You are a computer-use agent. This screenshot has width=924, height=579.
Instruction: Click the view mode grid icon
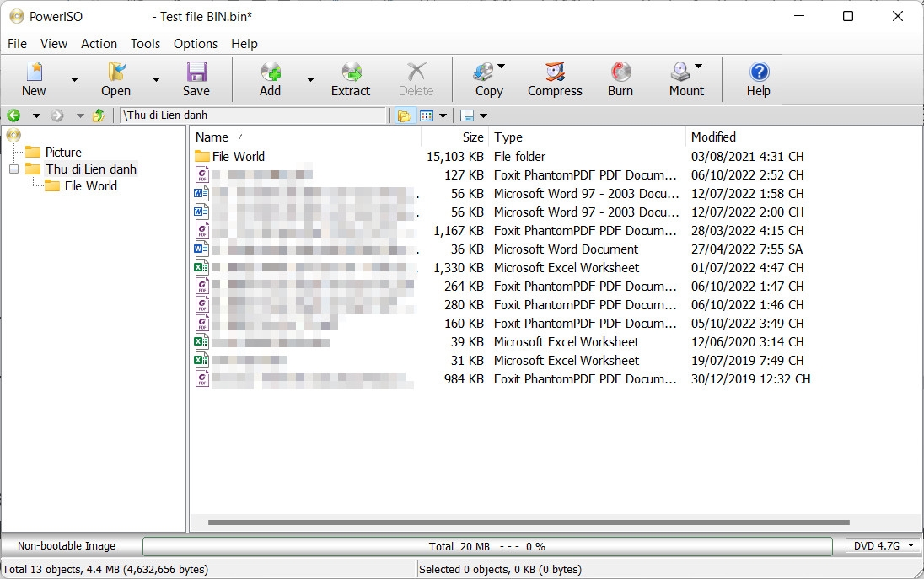point(427,115)
